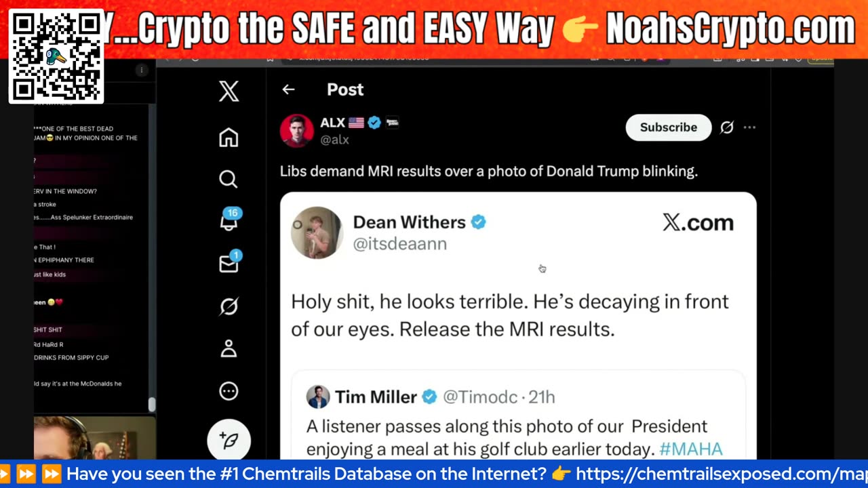The image size is (868, 488).
Task: Click the chat panel scrollbar thumb
Action: [x=152, y=405]
